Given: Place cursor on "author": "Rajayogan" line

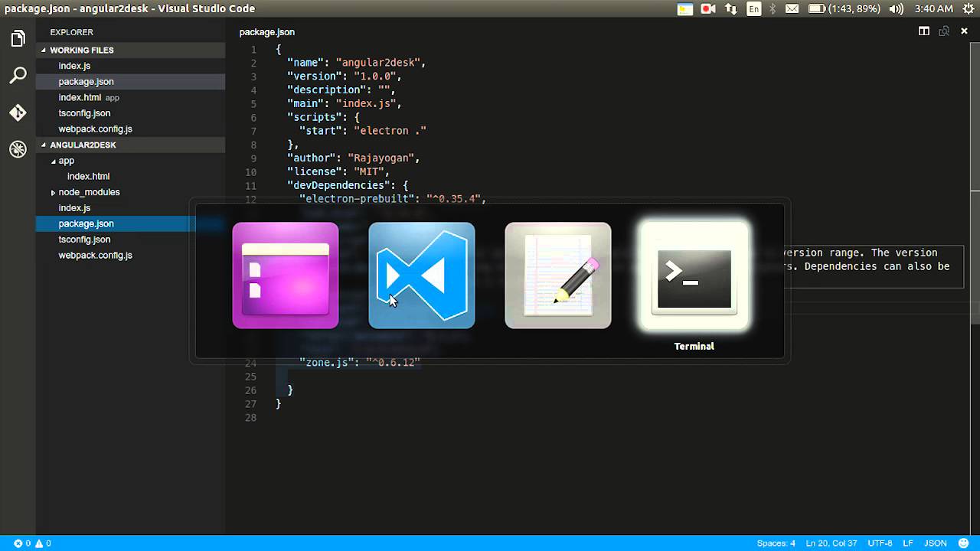Looking at the screenshot, I should pyautogui.click(x=353, y=158).
